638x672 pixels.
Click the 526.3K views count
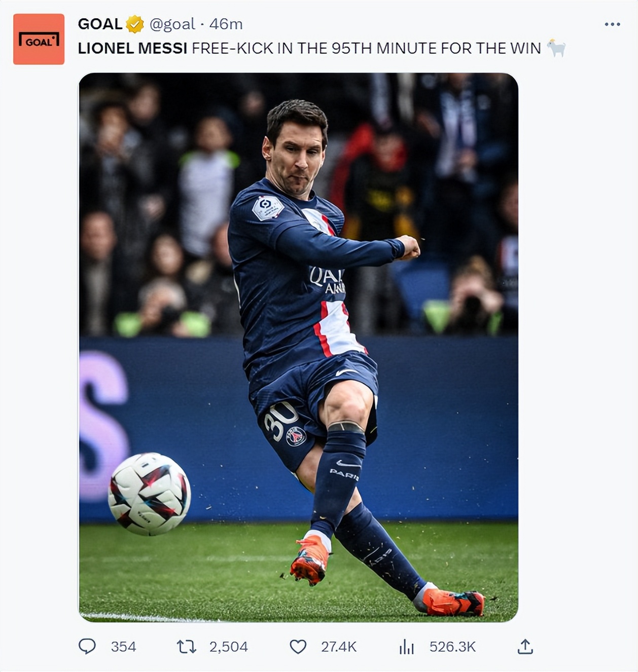tap(452, 647)
